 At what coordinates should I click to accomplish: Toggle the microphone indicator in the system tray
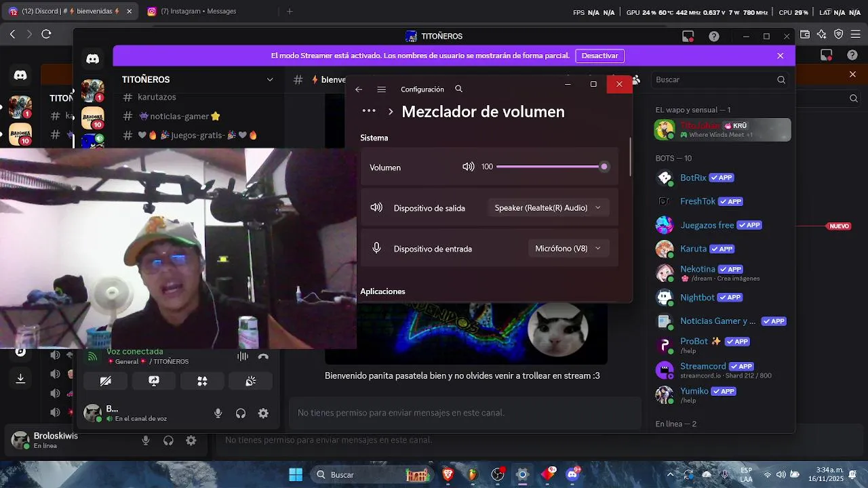(x=725, y=474)
